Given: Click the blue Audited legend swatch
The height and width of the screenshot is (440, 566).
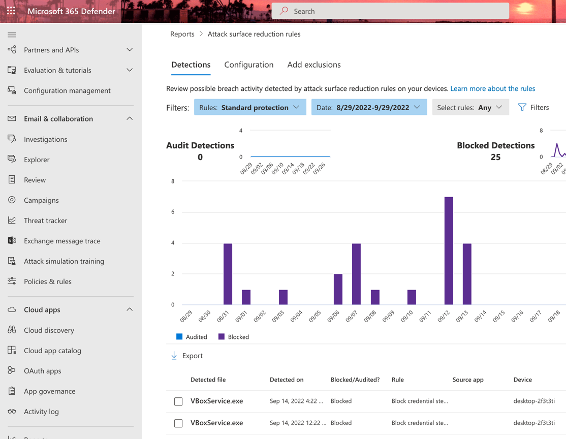Looking at the screenshot, I should point(179,336).
